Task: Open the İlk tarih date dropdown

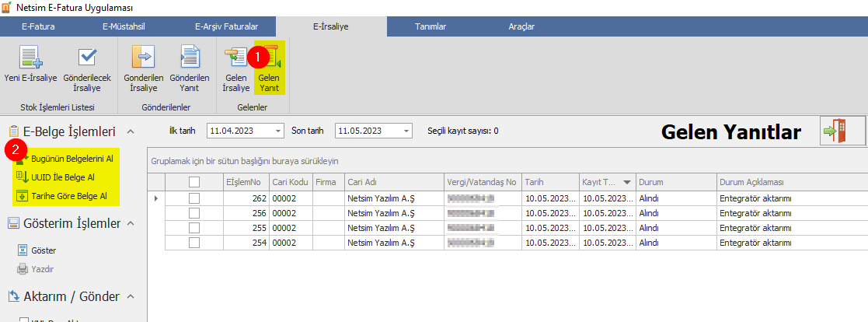Action: pyautogui.click(x=277, y=131)
